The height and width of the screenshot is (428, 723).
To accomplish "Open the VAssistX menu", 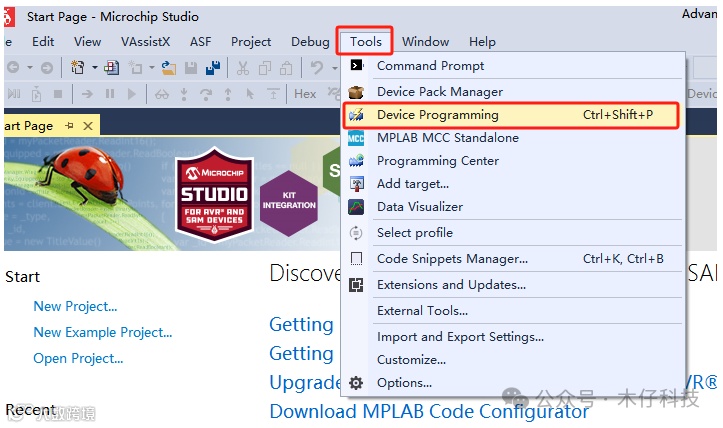I will coord(145,42).
